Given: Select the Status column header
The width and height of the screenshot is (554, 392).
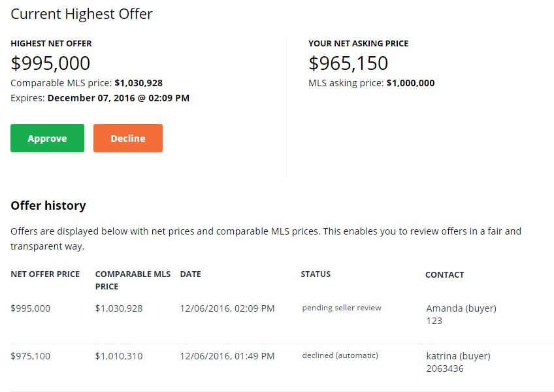Looking at the screenshot, I should click(316, 274).
